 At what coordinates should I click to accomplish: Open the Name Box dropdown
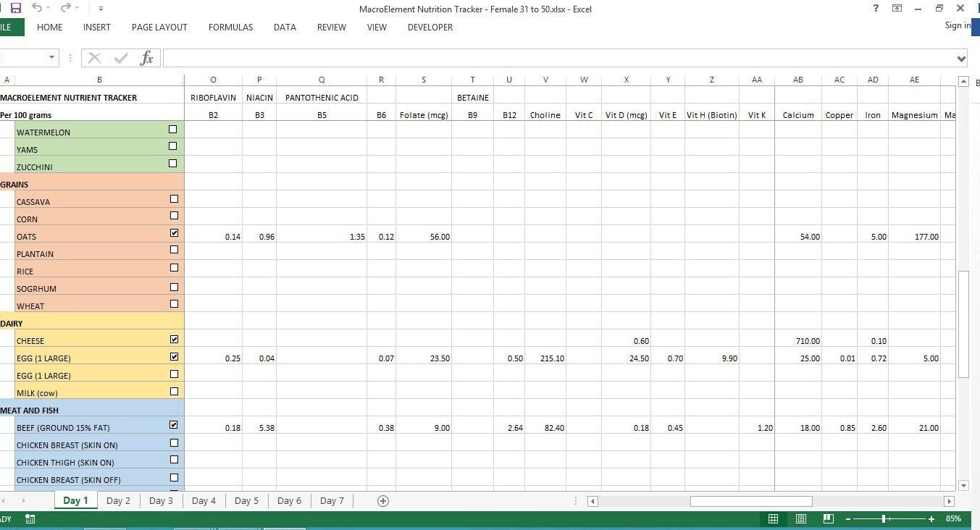(51, 58)
